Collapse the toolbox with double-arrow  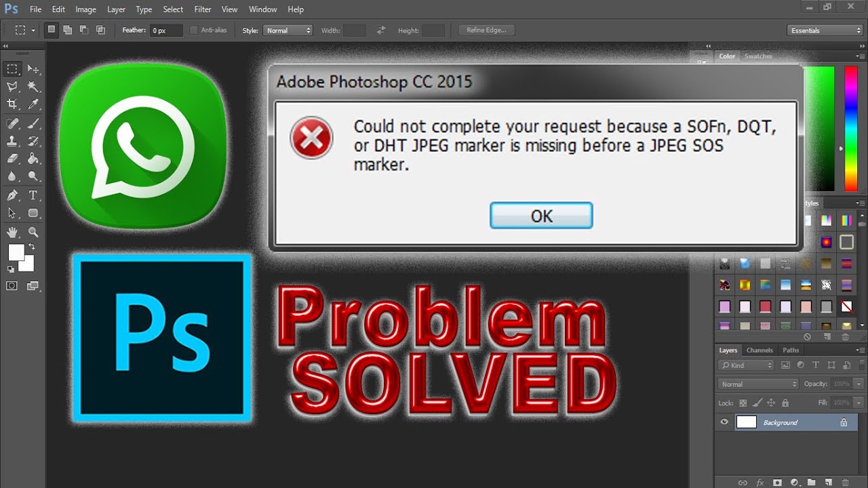tap(5, 47)
